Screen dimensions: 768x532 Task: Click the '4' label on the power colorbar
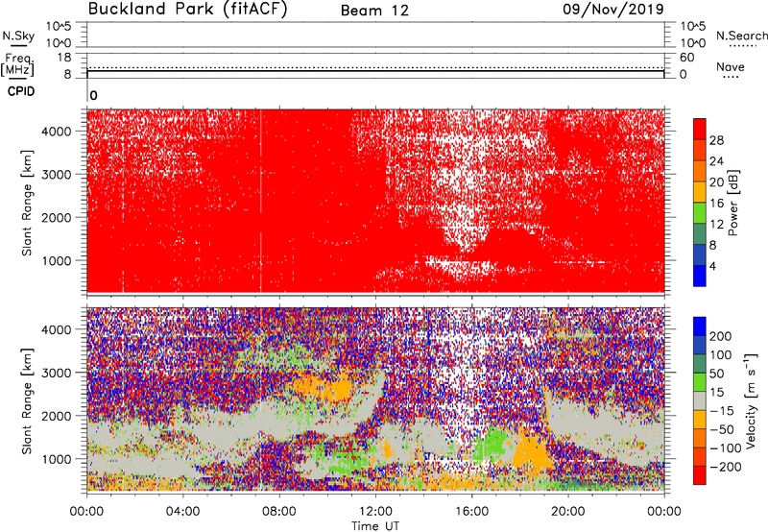point(712,266)
